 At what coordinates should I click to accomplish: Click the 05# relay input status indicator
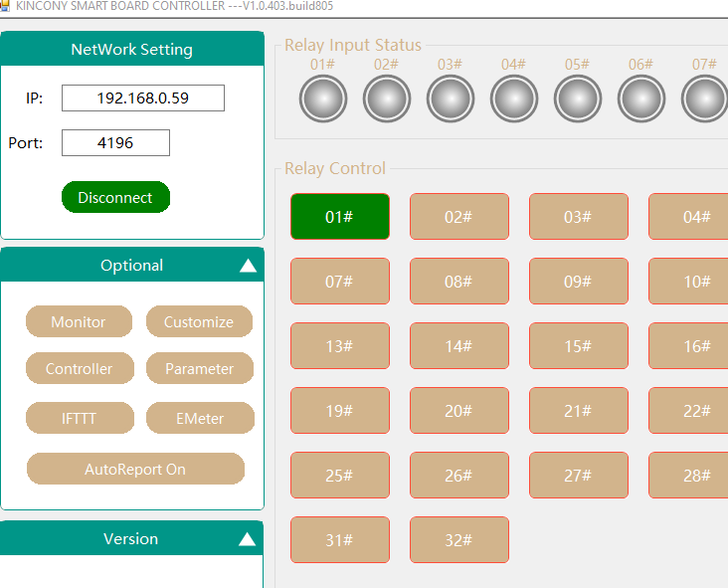(578, 99)
